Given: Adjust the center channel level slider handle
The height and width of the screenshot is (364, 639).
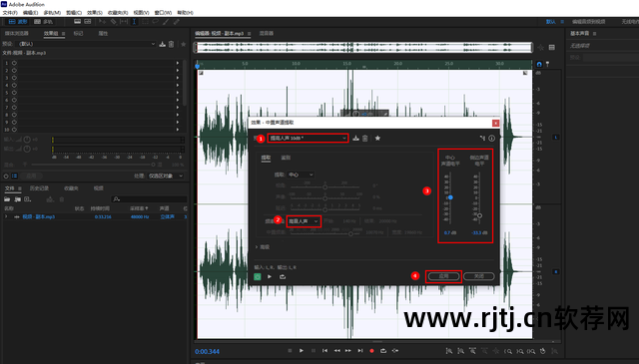Looking at the screenshot, I should pyautogui.click(x=450, y=197).
